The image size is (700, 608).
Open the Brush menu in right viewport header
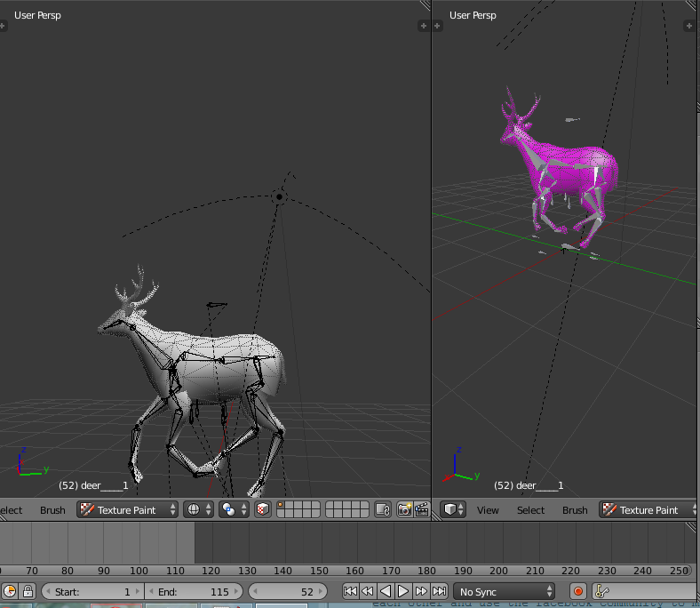[x=575, y=510]
